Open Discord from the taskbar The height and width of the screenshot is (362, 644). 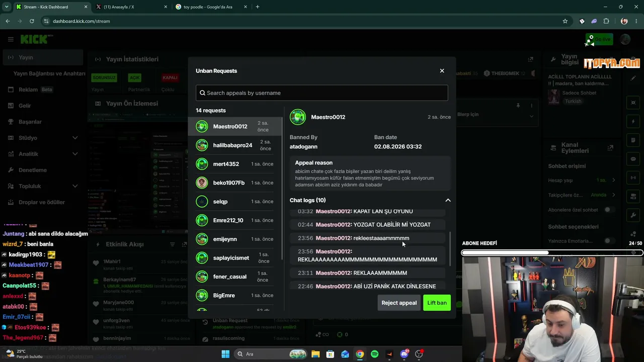(x=404, y=354)
